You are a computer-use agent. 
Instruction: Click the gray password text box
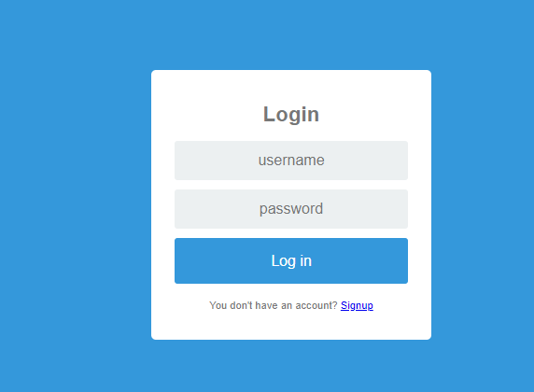(291, 209)
